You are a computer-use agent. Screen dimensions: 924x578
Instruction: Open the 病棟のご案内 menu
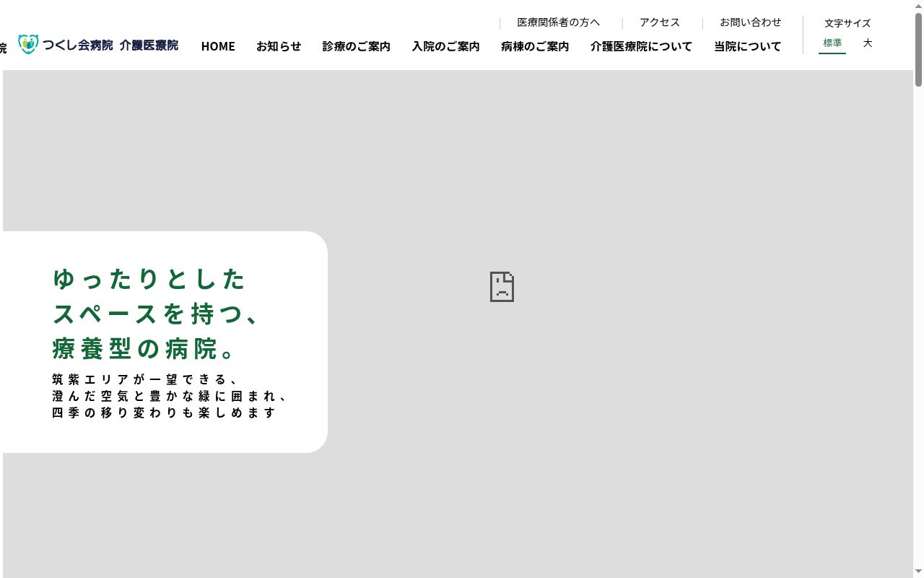point(535,46)
